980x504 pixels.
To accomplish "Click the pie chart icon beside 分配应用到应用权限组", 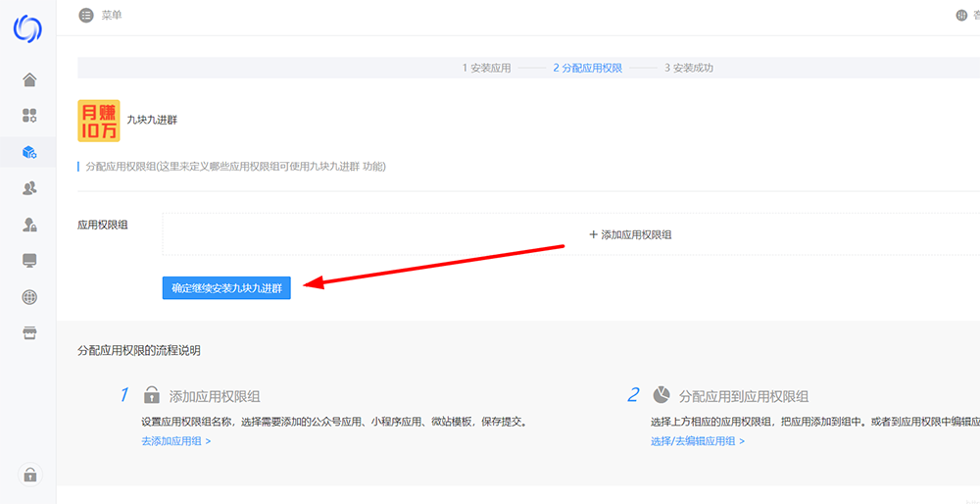I will click(661, 394).
